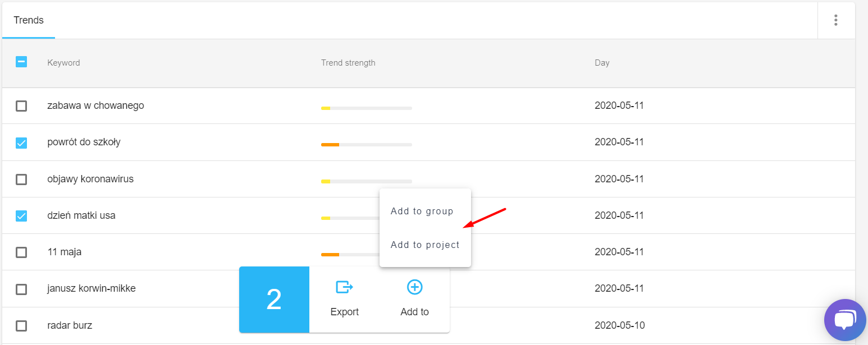
Task: Sort by Trend strength column header
Action: tap(348, 63)
